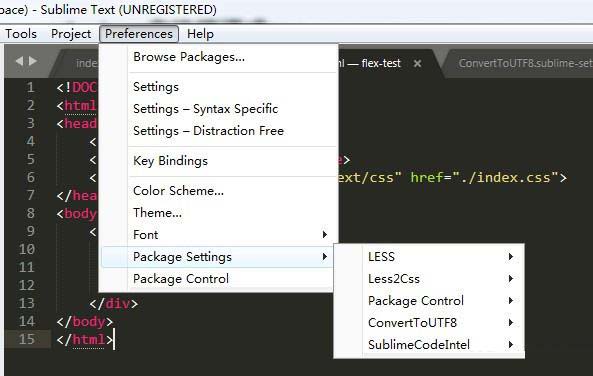The height and width of the screenshot is (376, 593).
Task: Click the right tab navigation arrow
Action: pyautogui.click(x=33, y=61)
